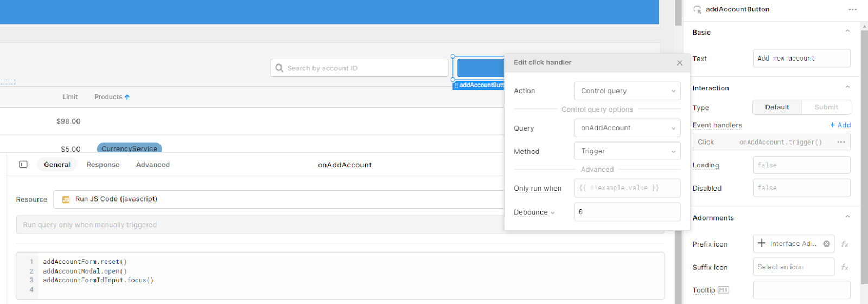Toggle fx mode for Prefix icon

845,244
